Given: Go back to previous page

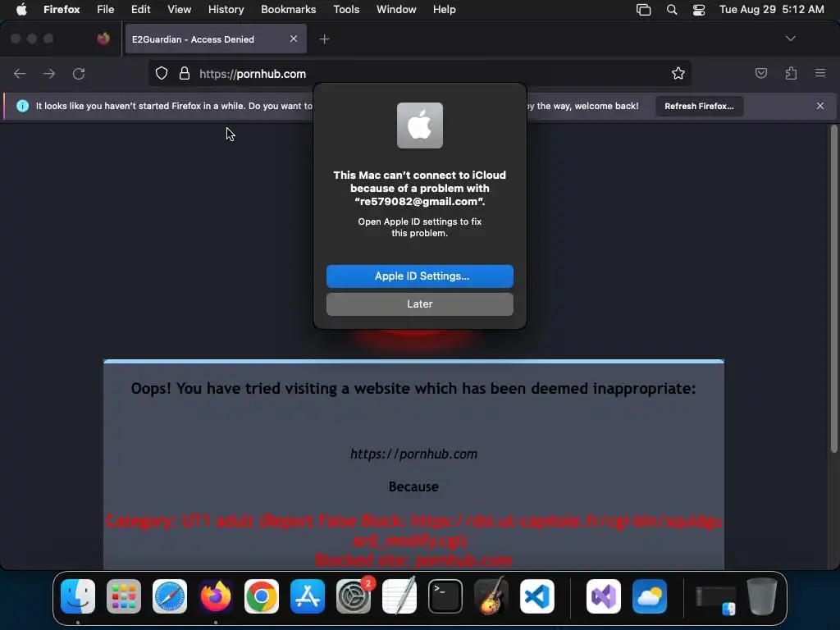Looking at the screenshot, I should [x=20, y=74].
